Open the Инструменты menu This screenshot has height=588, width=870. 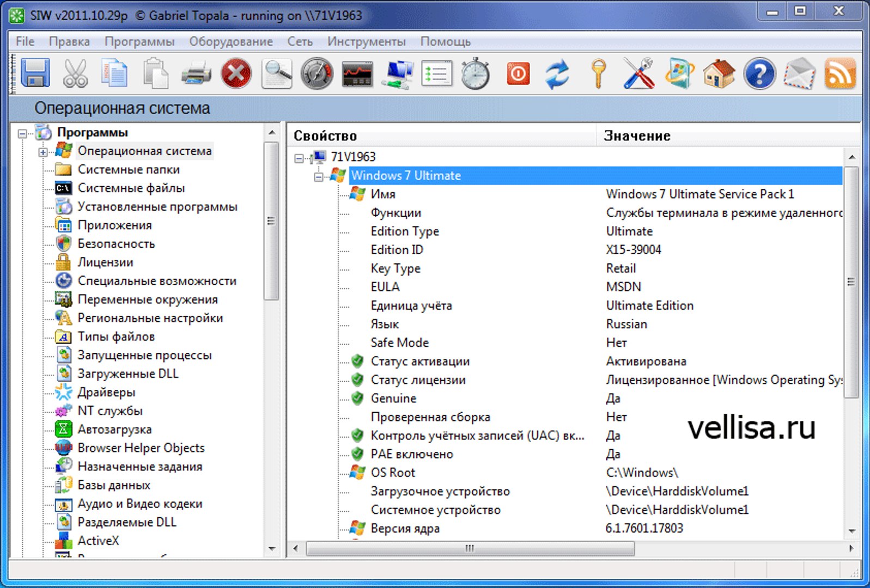click(367, 41)
